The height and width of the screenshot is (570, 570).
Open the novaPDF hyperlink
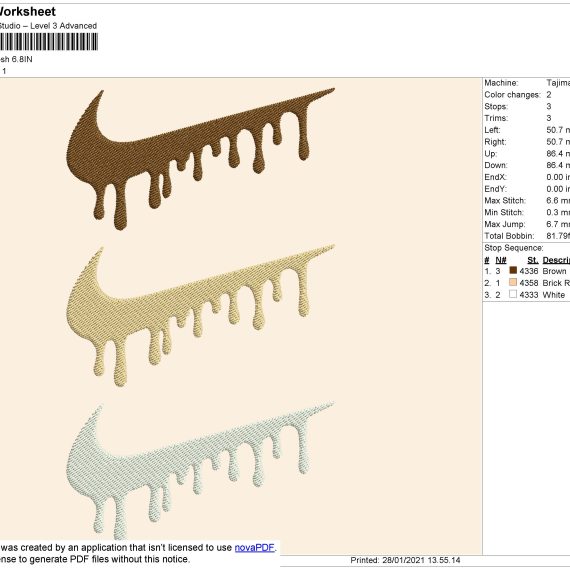tap(254, 547)
